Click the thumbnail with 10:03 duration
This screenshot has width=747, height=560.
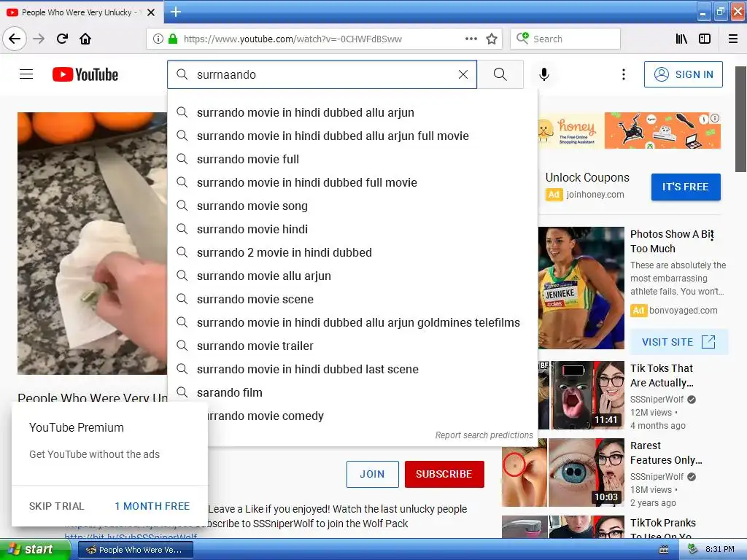coord(563,472)
